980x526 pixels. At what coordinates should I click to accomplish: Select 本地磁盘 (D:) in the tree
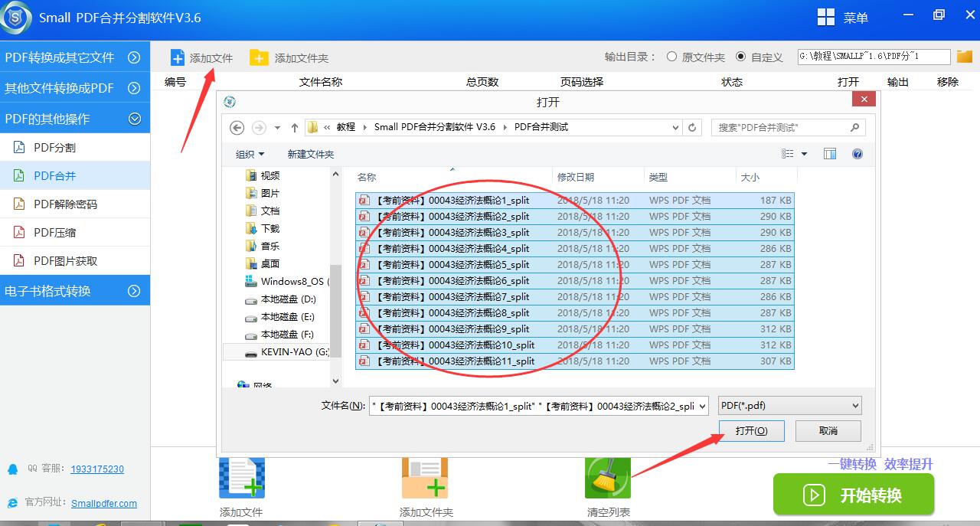point(280,299)
